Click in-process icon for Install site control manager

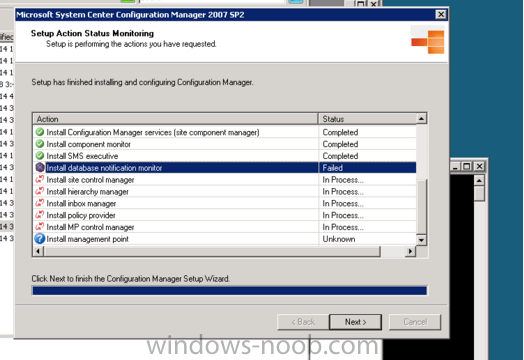[x=40, y=179]
